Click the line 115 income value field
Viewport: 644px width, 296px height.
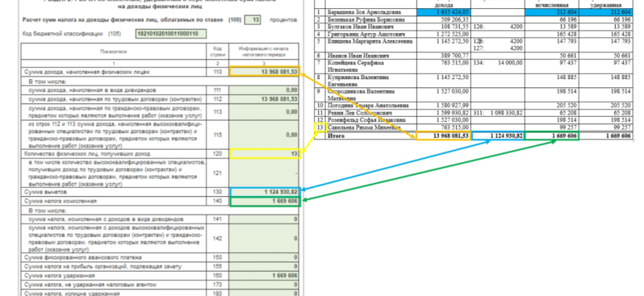pos(266,135)
